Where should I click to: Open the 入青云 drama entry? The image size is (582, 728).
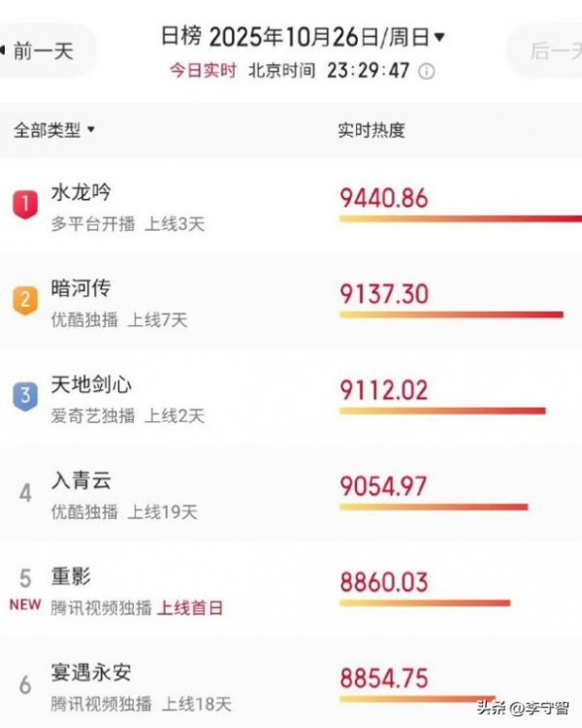81,480
